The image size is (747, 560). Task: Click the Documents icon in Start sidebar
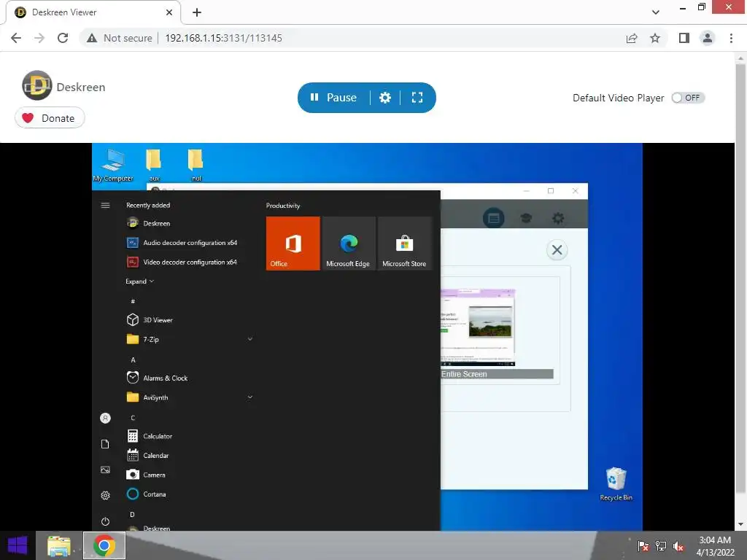(105, 444)
